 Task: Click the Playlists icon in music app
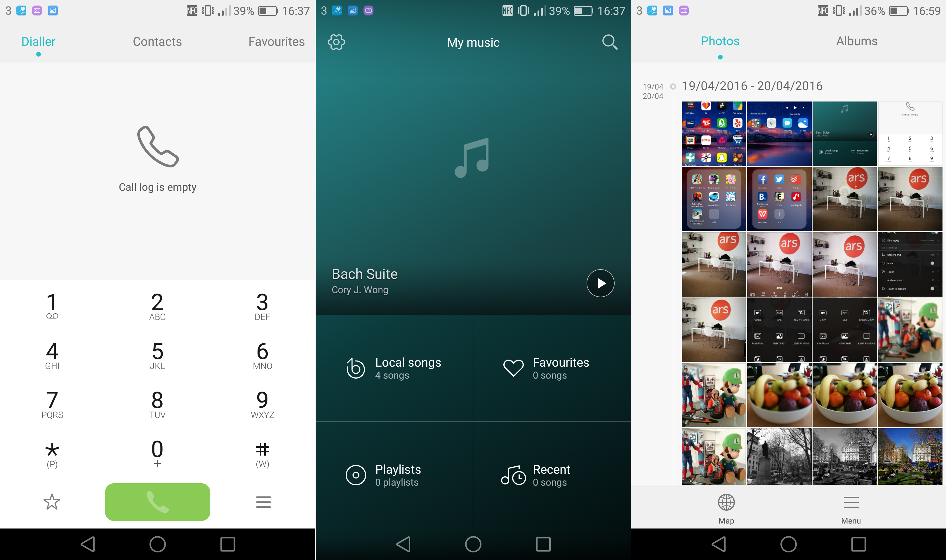coord(355,474)
